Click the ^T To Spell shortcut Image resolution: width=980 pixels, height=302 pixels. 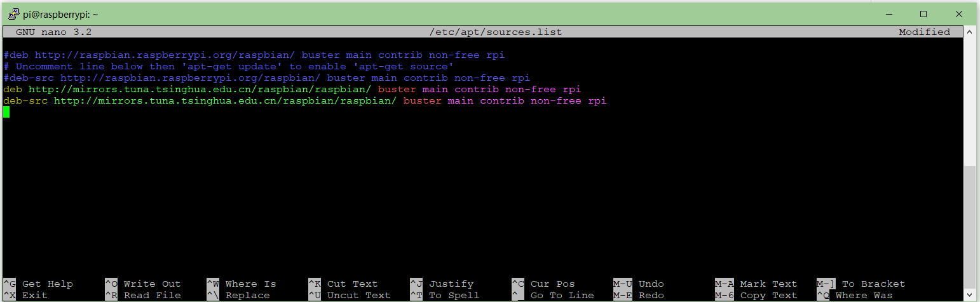point(445,296)
